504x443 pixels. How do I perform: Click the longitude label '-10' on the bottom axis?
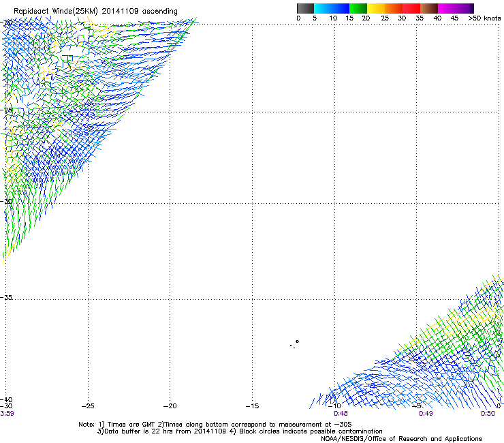point(334,406)
